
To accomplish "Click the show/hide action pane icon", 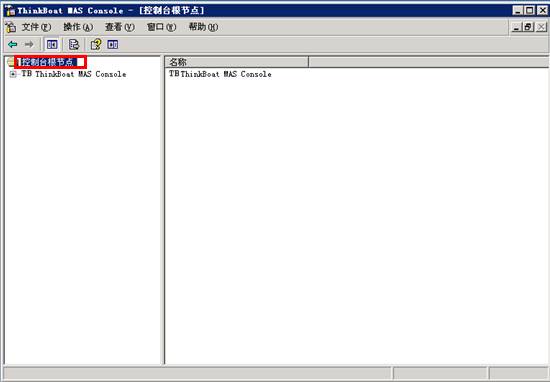I will [x=113, y=45].
